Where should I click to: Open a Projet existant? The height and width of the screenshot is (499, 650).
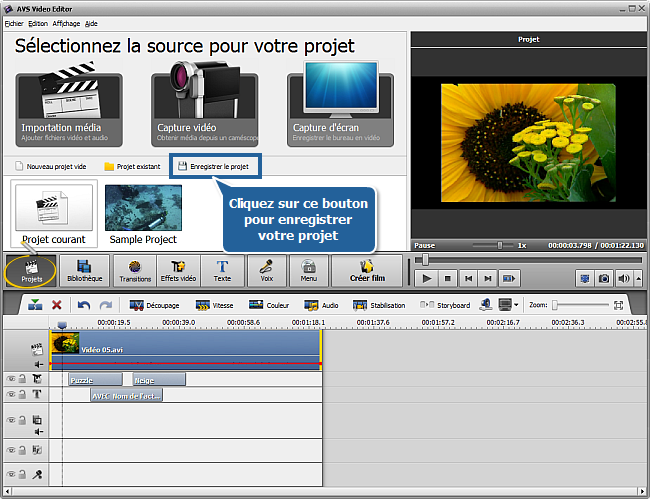click(x=132, y=167)
